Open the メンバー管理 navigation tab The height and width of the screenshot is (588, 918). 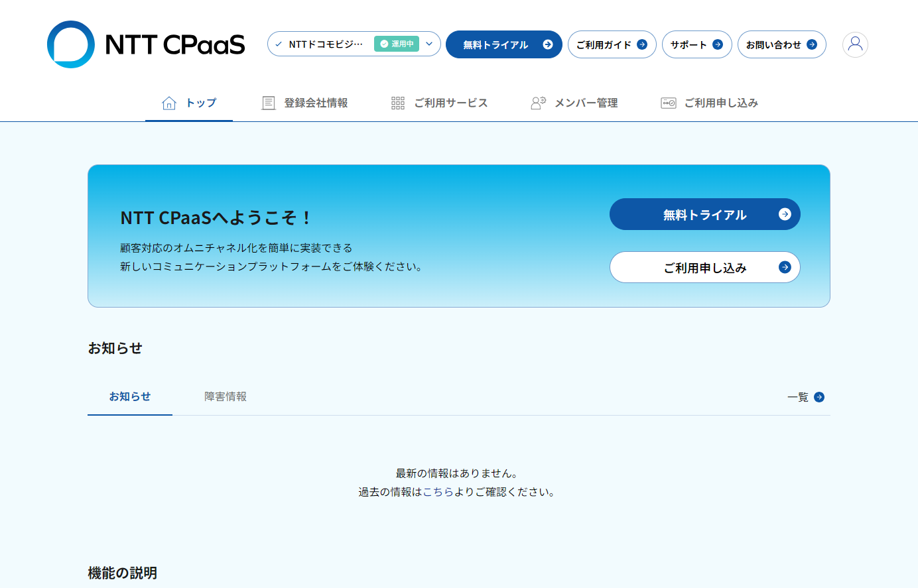pyautogui.click(x=574, y=103)
